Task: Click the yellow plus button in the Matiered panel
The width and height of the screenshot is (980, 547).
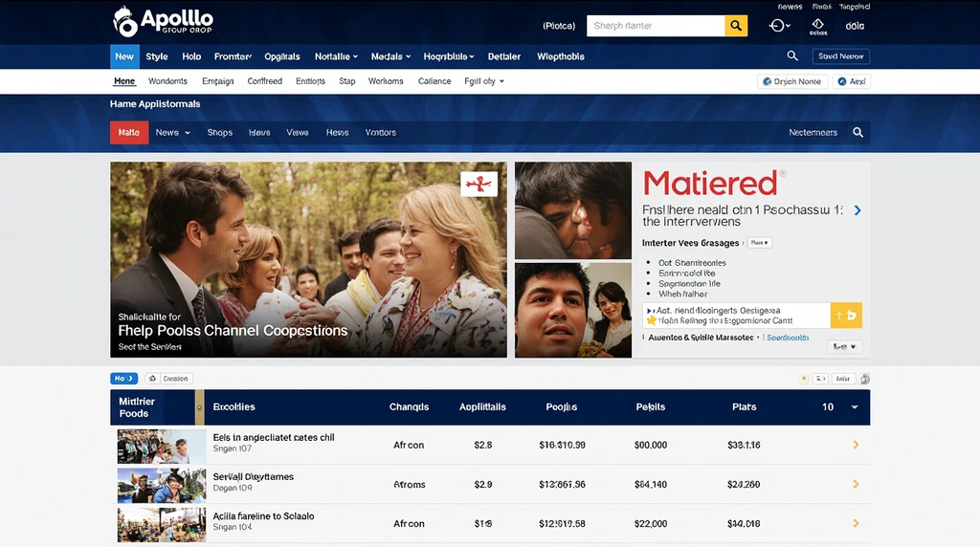Action: tap(846, 316)
